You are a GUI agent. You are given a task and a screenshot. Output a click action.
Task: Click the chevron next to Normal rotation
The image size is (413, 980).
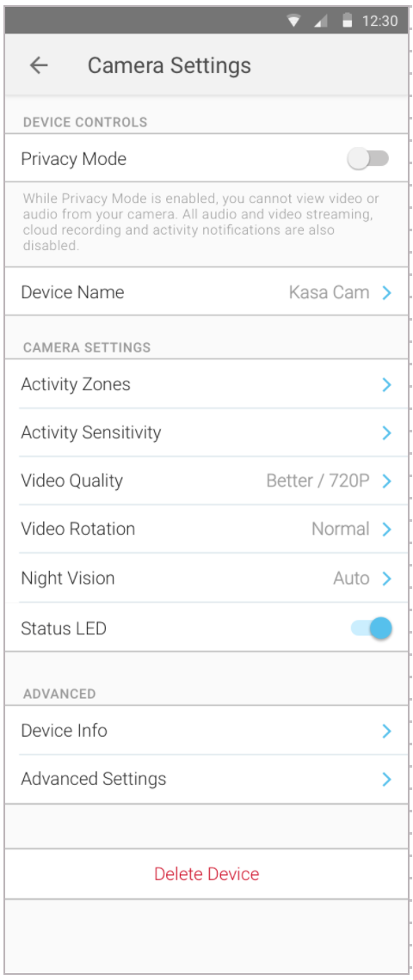[x=386, y=530]
